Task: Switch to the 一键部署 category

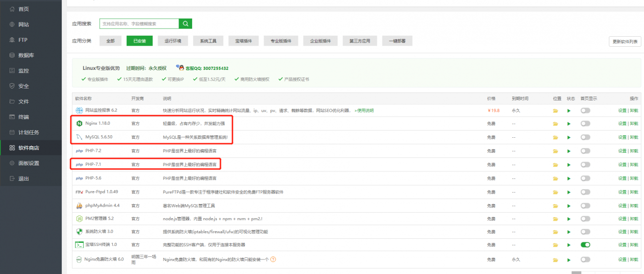Action: point(397,41)
